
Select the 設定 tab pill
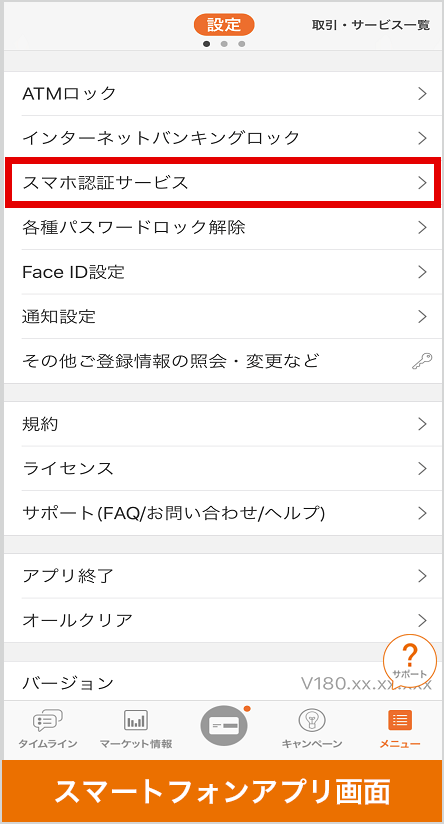coord(224,24)
